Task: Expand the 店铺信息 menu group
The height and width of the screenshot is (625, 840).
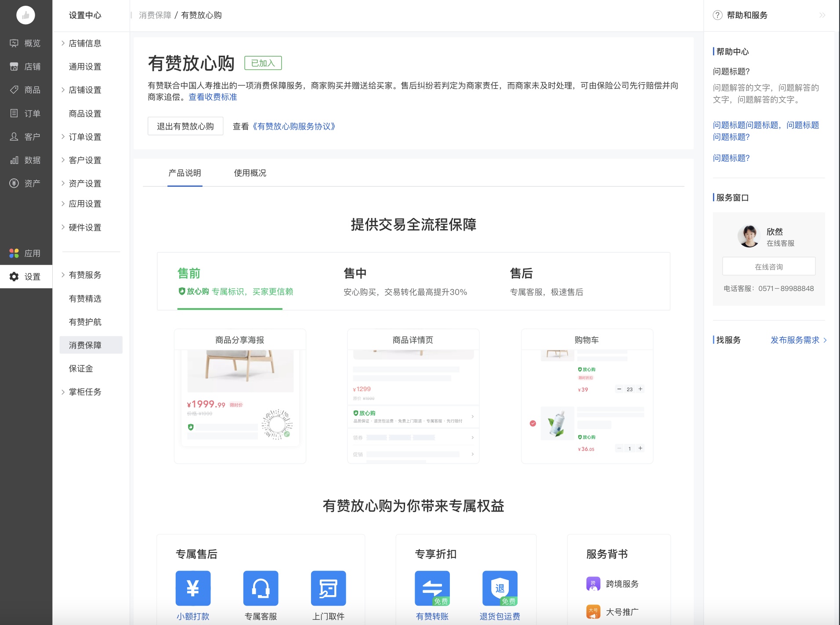Action: 63,43
